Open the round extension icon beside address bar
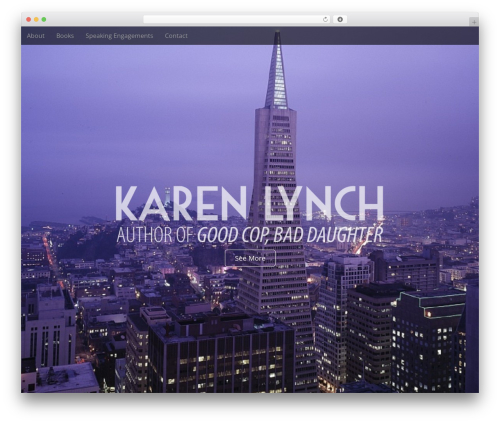The width and height of the screenshot is (500, 423). [x=340, y=20]
